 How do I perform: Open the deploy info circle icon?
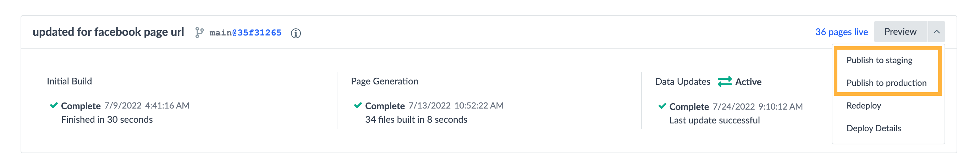[296, 33]
